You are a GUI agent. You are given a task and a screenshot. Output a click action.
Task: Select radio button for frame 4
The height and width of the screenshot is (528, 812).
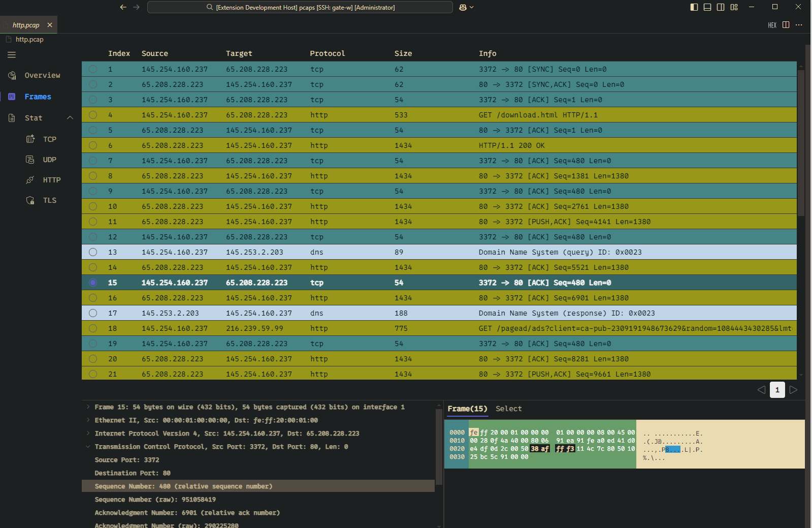click(x=93, y=115)
